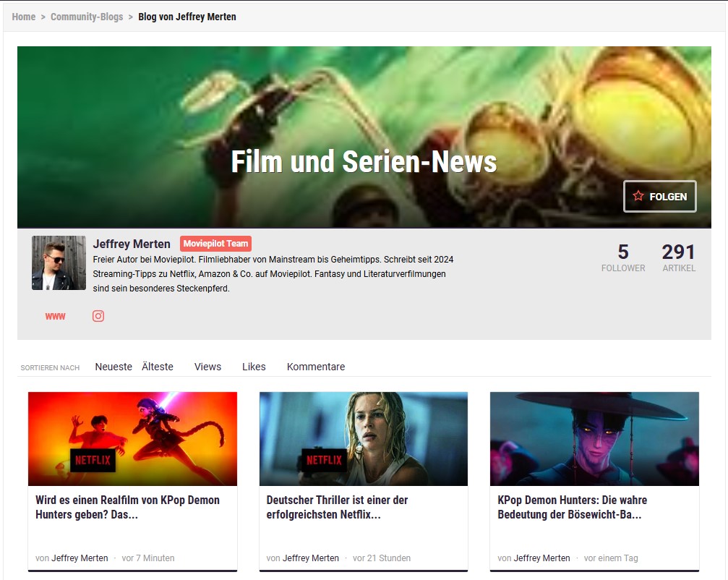Image resolution: width=728 pixels, height=580 pixels.
Task: Read 'Deutscher Thriller ist einer der' headline
Action: pos(337,507)
